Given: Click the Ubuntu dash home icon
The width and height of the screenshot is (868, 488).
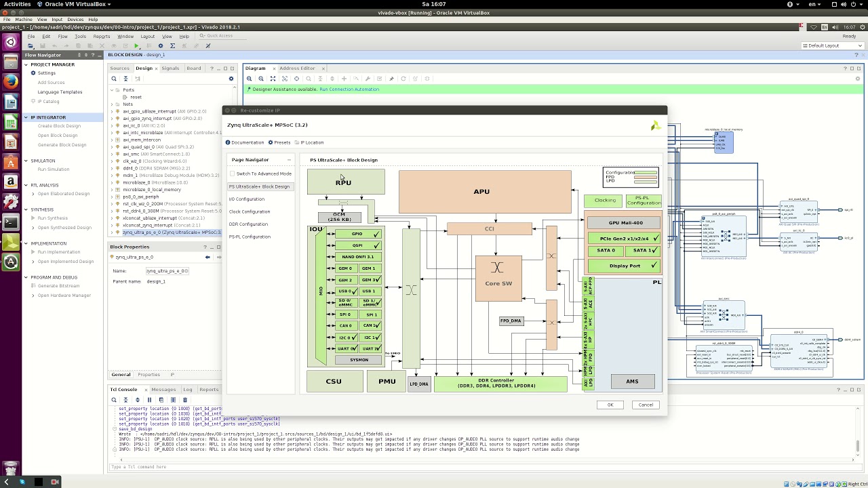Looking at the screenshot, I should pyautogui.click(x=10, y=42).
